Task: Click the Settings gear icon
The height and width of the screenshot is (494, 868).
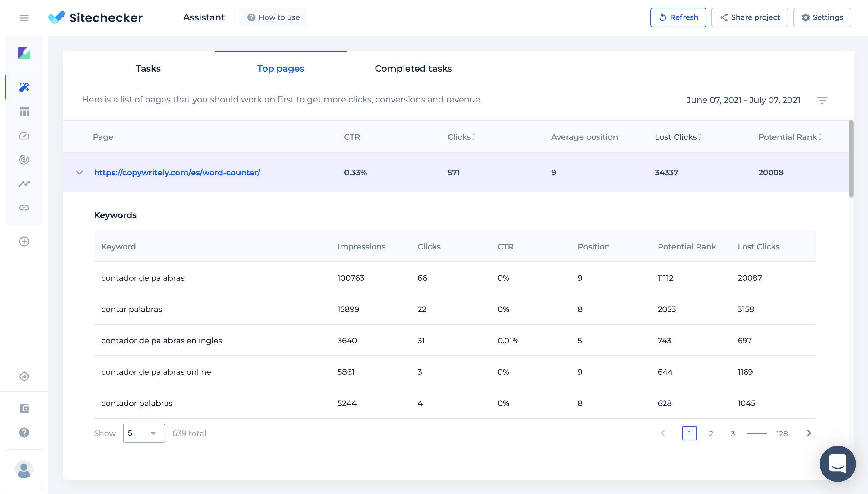Action: (x=805, y=17)
